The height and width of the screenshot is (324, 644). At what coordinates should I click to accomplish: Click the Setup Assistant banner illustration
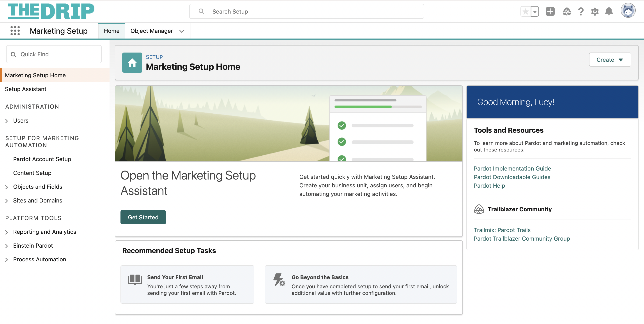[x=288, y=124]
